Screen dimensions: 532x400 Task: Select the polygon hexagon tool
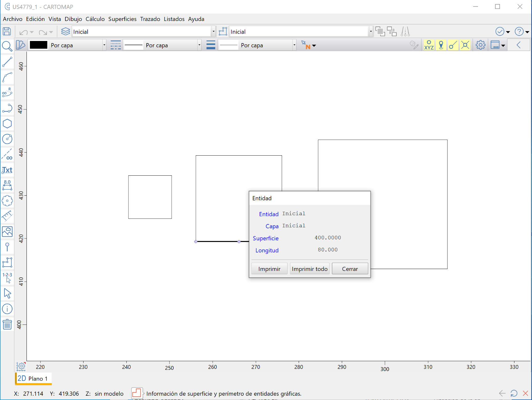7,124
